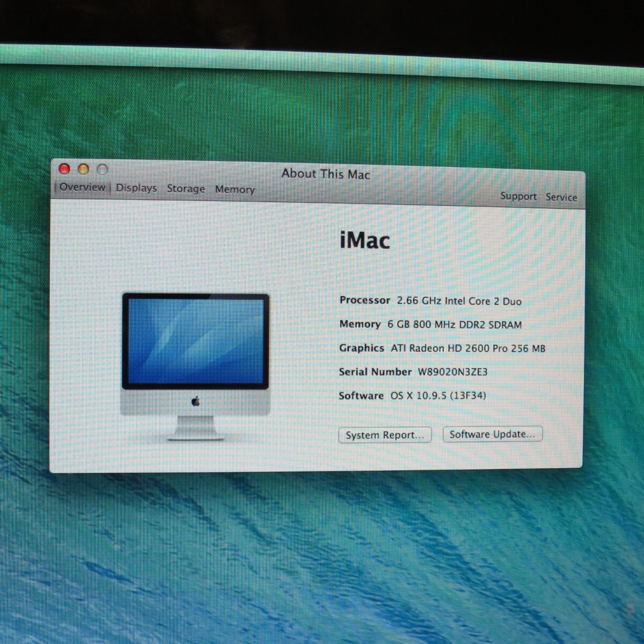Click the gray zoom window button
This screenshot has width=644, height=644.
[103, 170]
